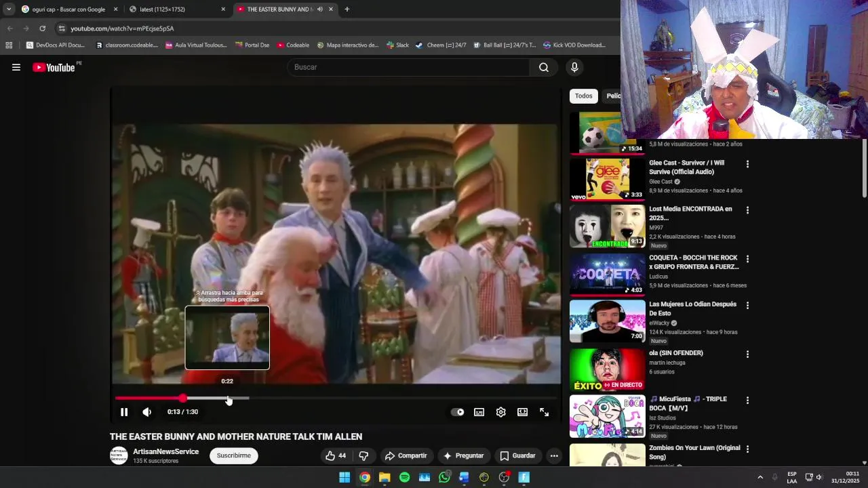Open options for Las Mujeres Lo Odian video
The image size is (868, 488).
748,306
